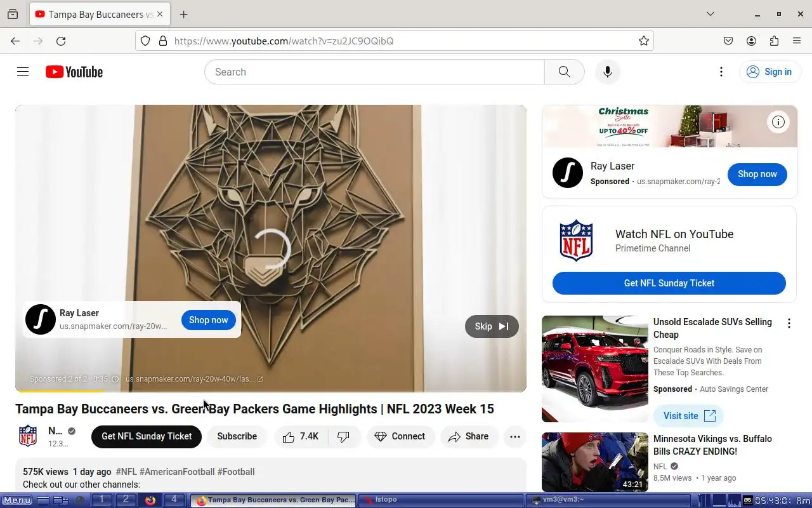Switch to lstopo window in taskbar
Image resolution: width=812 pixels, height=508 pixels.
pyautogui.click(x=441, y=500)
